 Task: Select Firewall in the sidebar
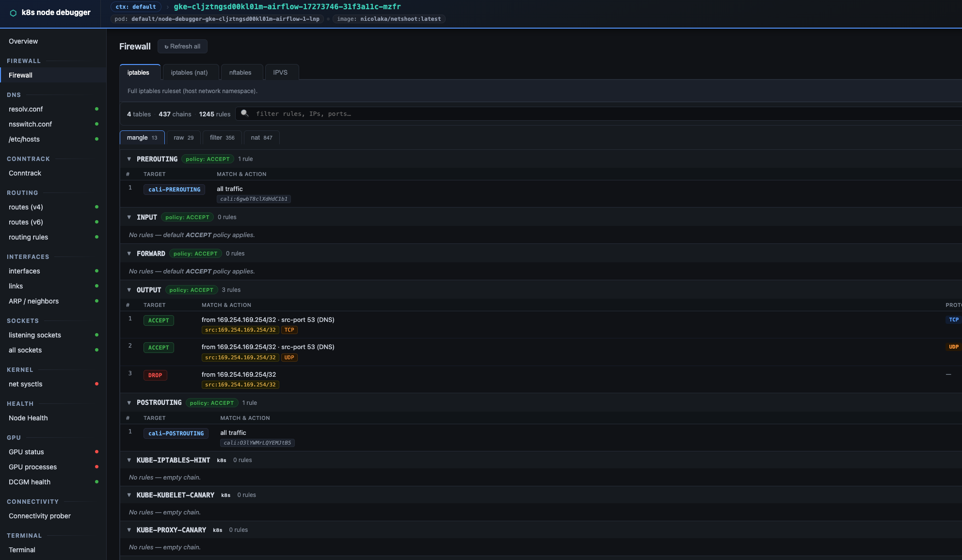pyautogui.click(x=53, y=75)
